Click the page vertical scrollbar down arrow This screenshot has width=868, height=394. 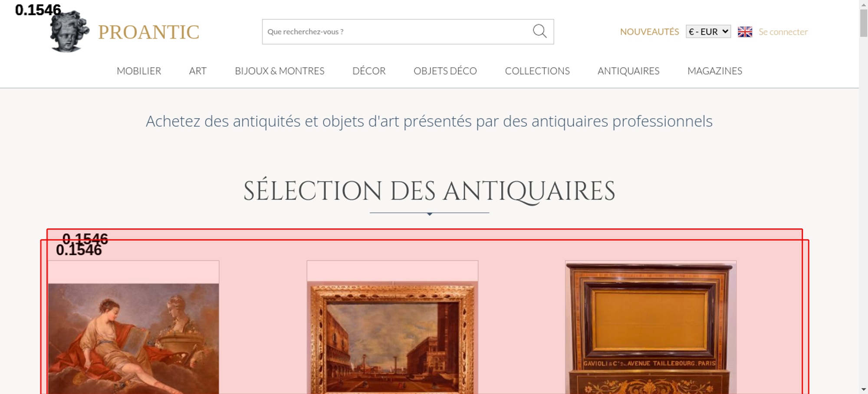point(864,389)
